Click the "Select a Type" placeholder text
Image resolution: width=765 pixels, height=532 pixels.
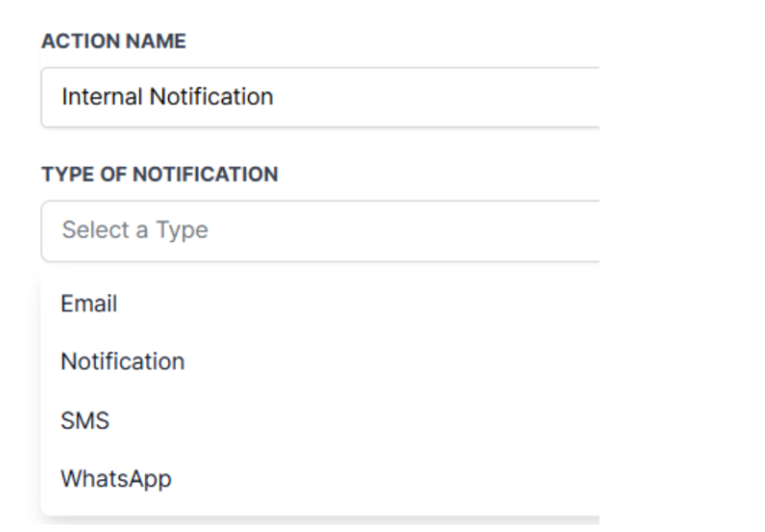[135, 230]
